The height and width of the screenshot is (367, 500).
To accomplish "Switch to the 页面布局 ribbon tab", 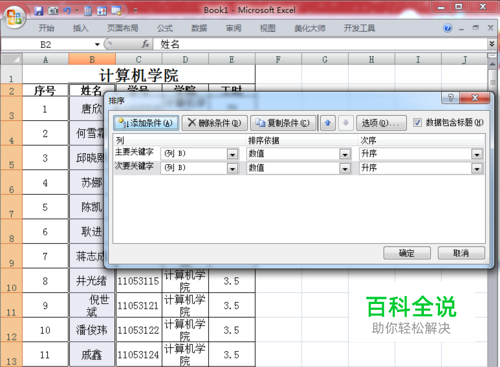I will (x=123, y=28).
